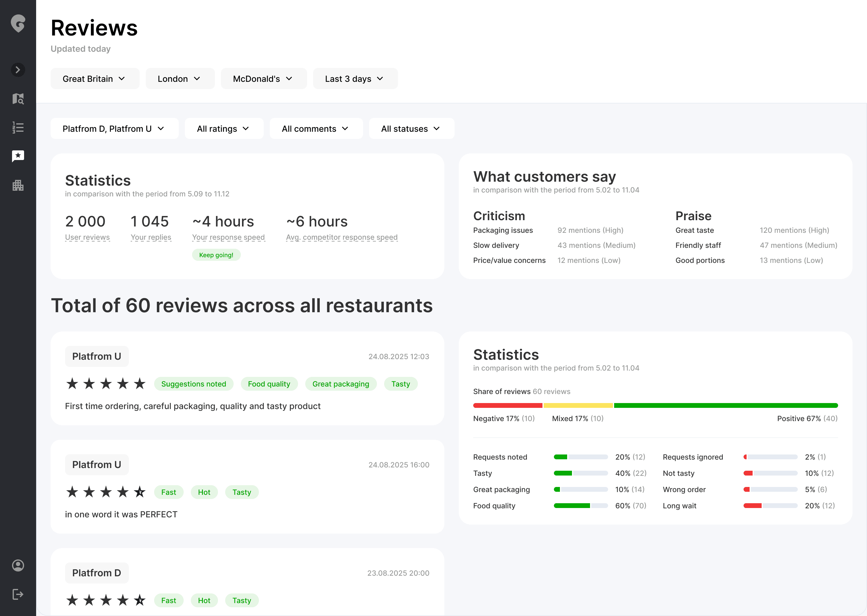Open the All ratings filter
The image size is (867, 616).
(x=224, y=129)
